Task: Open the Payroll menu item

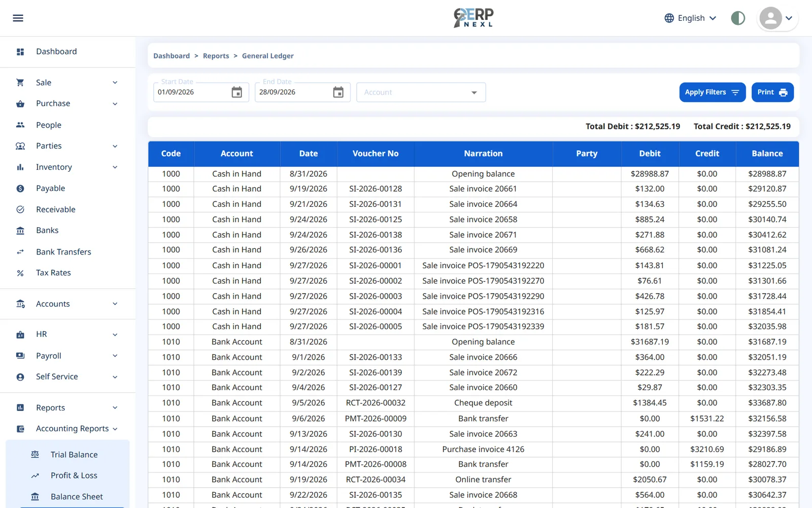Action: point(67,356)
